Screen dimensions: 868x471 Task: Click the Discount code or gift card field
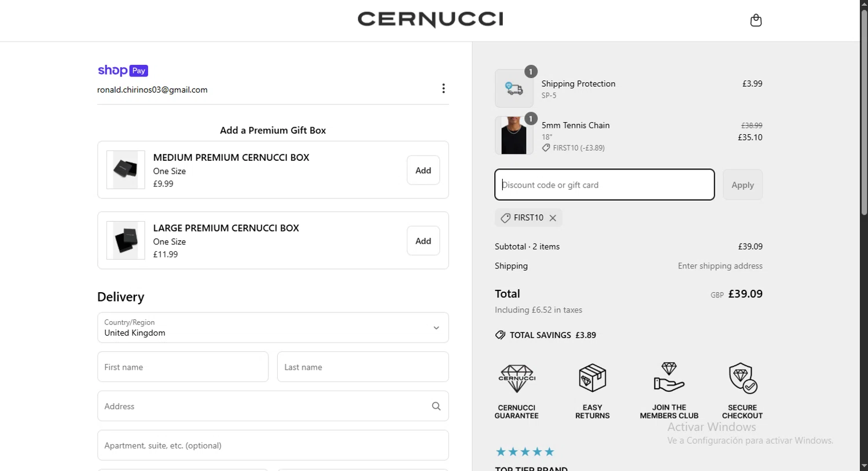coord(605,185)
